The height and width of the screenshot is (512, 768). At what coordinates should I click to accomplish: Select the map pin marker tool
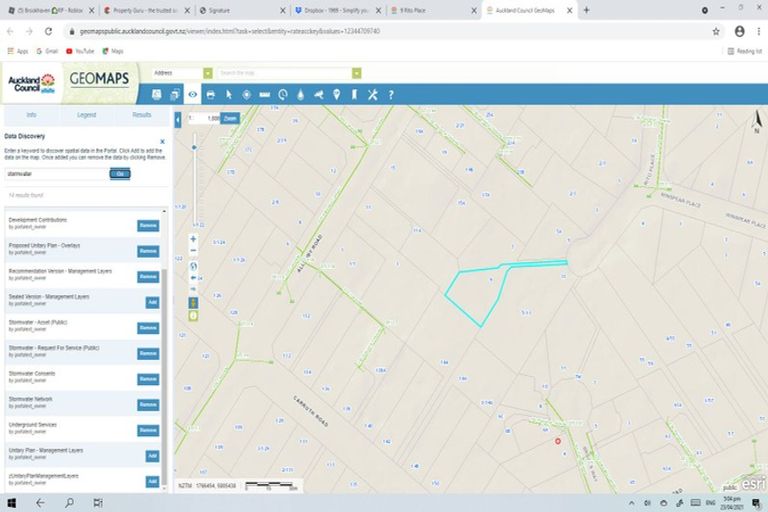pyautogui.click(x=336, y=94)
